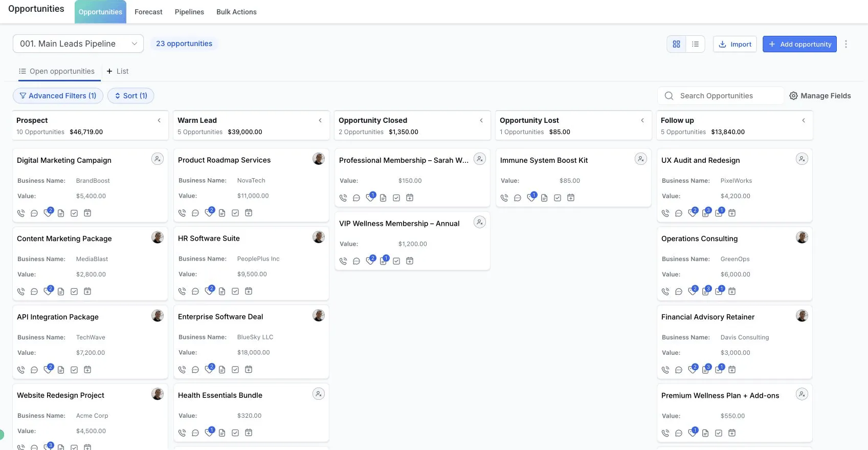Click the PeoplePlus Inc business name
The image size is (868, 450).
(x=258, y=259)
